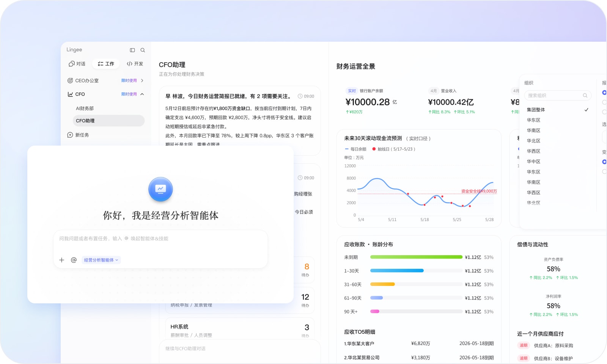Viewport: 607px width, 364px height.
Task: Click the 追期 badge for 供应商A
Action: click(524, 345)
